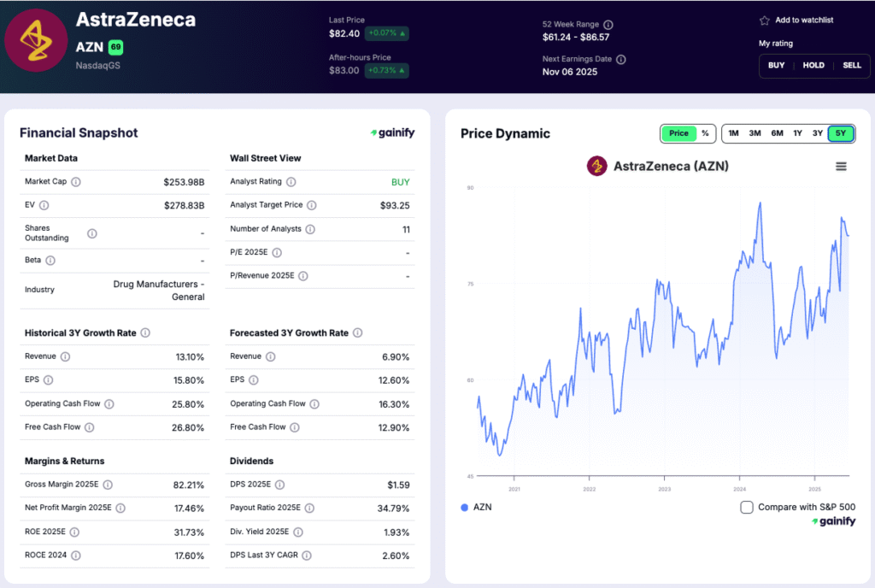Select the 3Y time range tab
The image size is (875, 588).
[x=817, y=133]
